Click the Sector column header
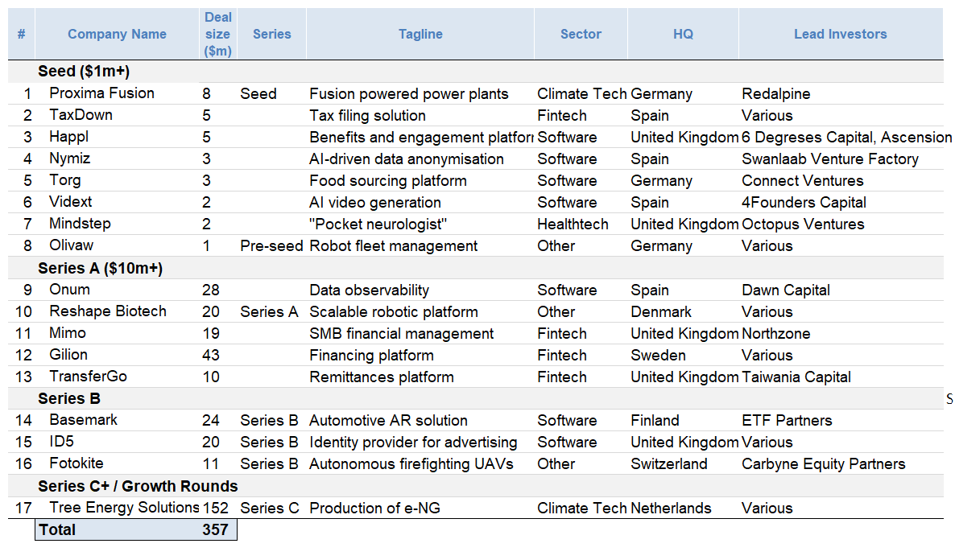955x560 pixels. click(581, 34)
